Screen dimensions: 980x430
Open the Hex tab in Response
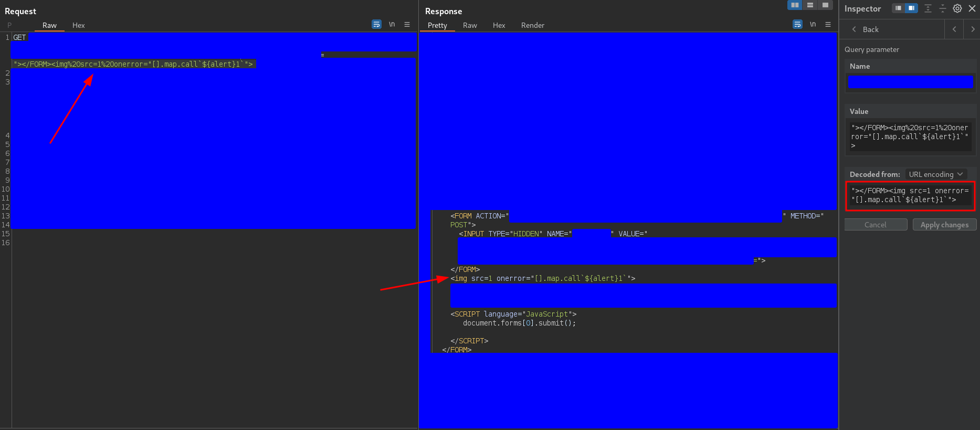click(499, 25)
